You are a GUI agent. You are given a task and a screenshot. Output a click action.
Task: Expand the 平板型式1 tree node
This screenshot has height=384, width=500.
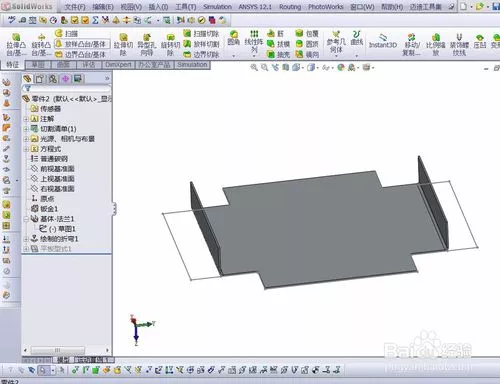[26, 249]
